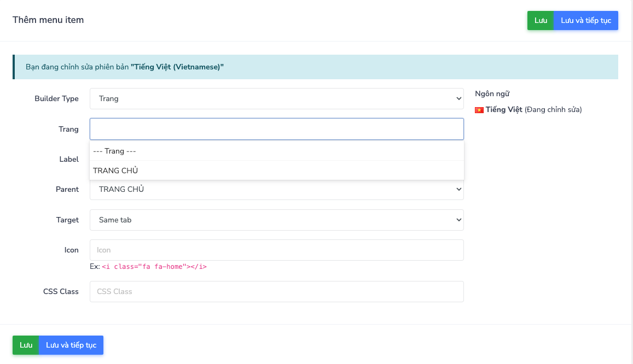Focus the Trang search input box
This screenshot has height=364, width=633.
(x=276, y=130)
